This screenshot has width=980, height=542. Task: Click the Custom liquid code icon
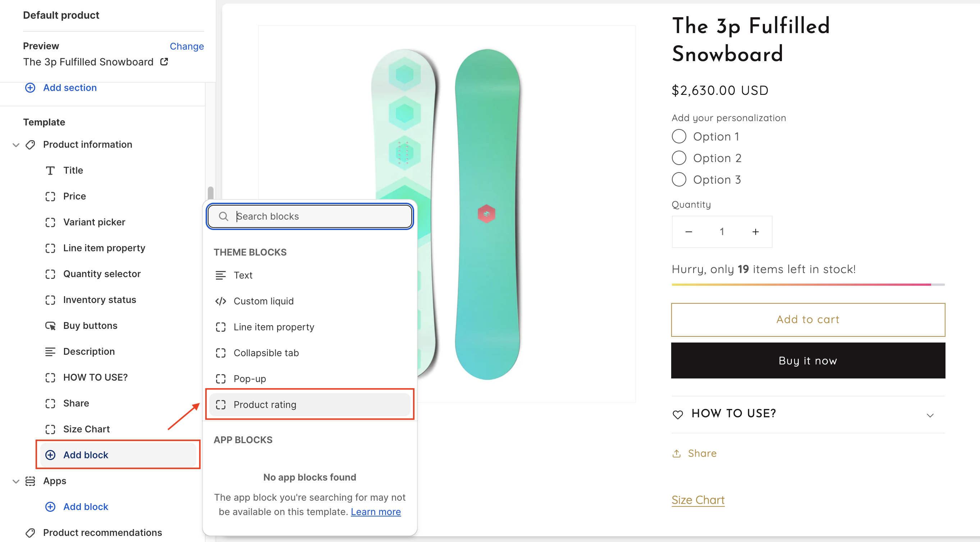point(221,301)
